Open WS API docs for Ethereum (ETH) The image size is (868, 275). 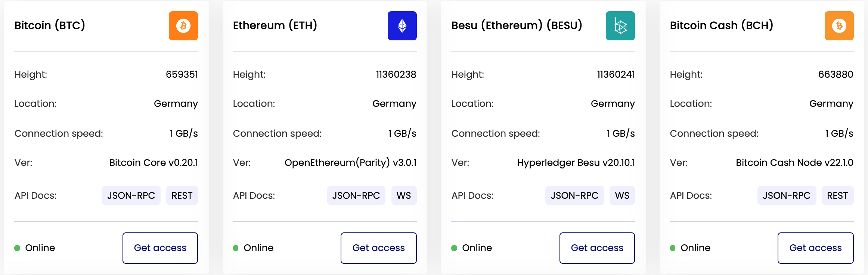(404, 195)
